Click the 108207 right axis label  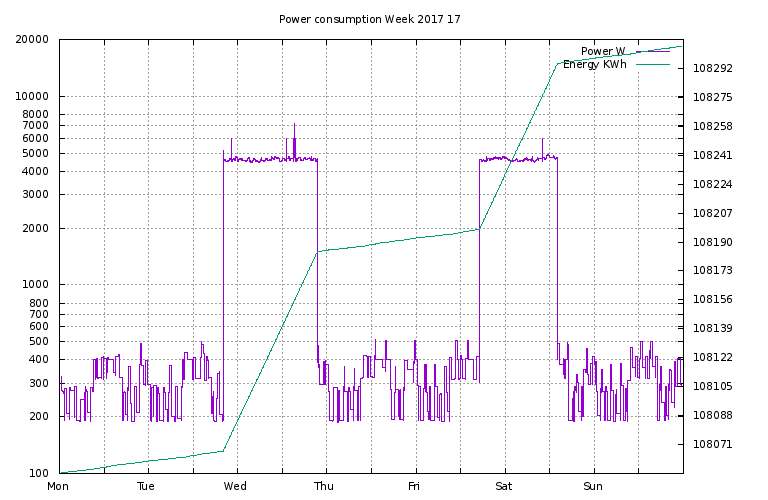tap(713, 213)
